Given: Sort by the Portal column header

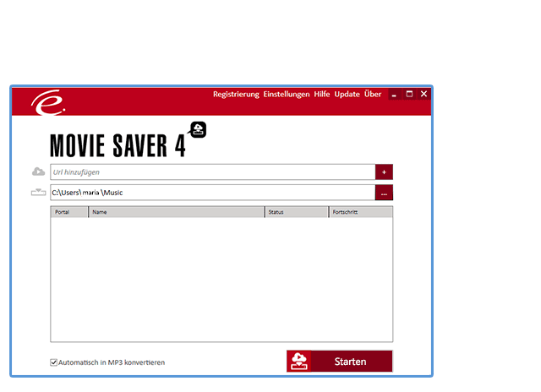Looking at the screenshot, I should [69, 212].
